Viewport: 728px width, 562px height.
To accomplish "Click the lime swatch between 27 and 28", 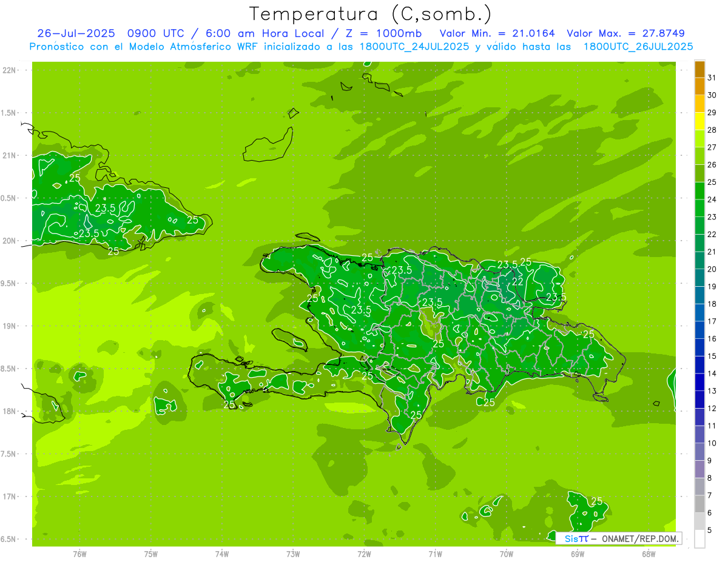I will [x=699, y=139].
